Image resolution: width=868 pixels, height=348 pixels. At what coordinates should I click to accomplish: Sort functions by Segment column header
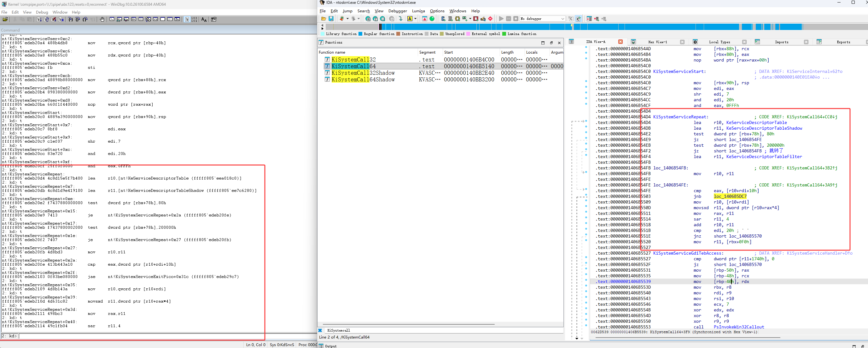427,52
